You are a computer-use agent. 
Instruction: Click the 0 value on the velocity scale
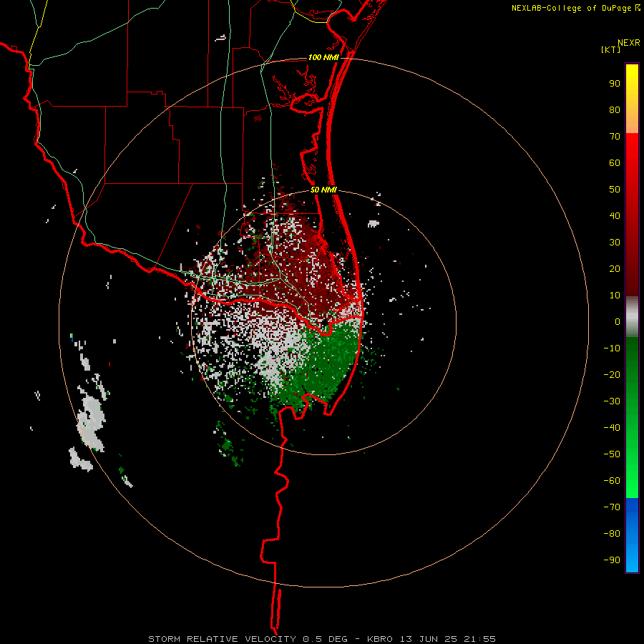click(x=618, y=322)
